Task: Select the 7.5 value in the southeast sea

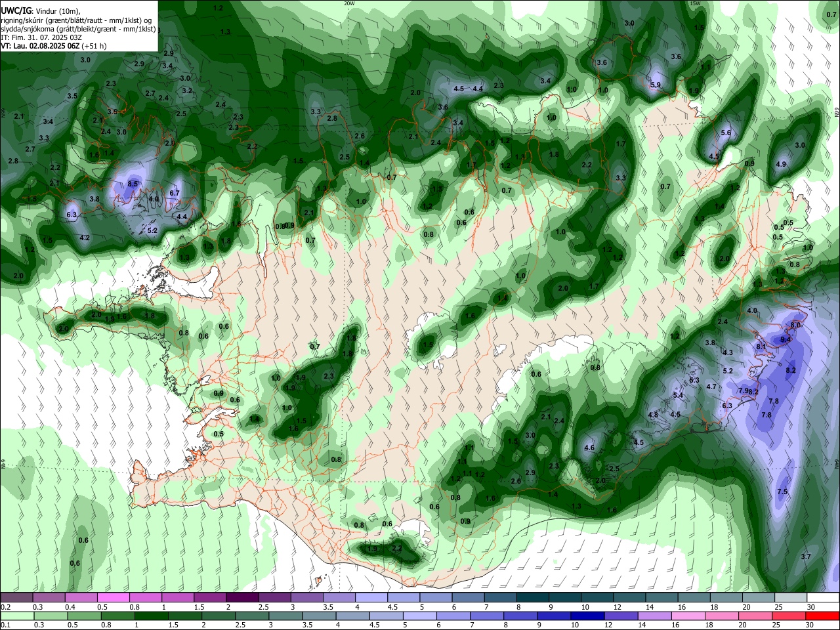Action: point(782,492)
